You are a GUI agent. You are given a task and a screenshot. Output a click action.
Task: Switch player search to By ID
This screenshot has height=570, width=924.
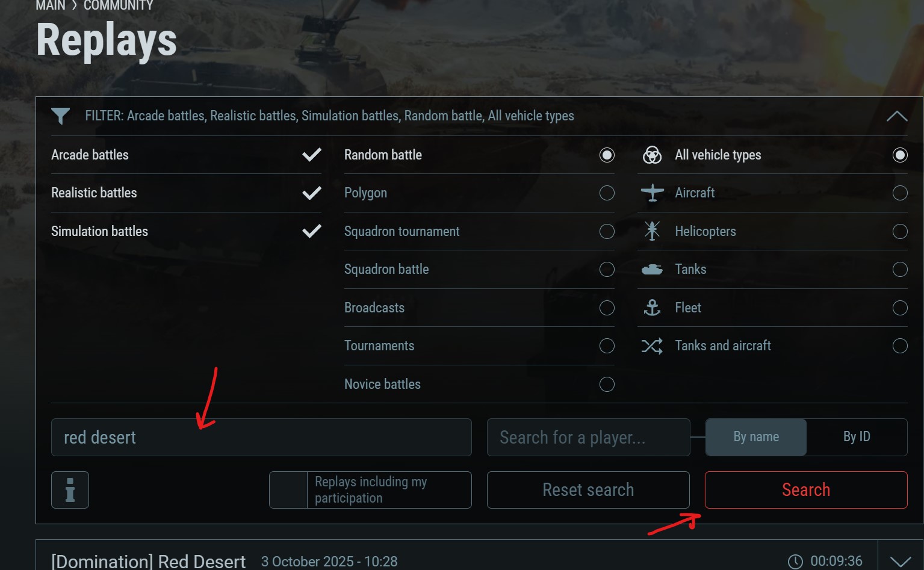click(857, 437)
